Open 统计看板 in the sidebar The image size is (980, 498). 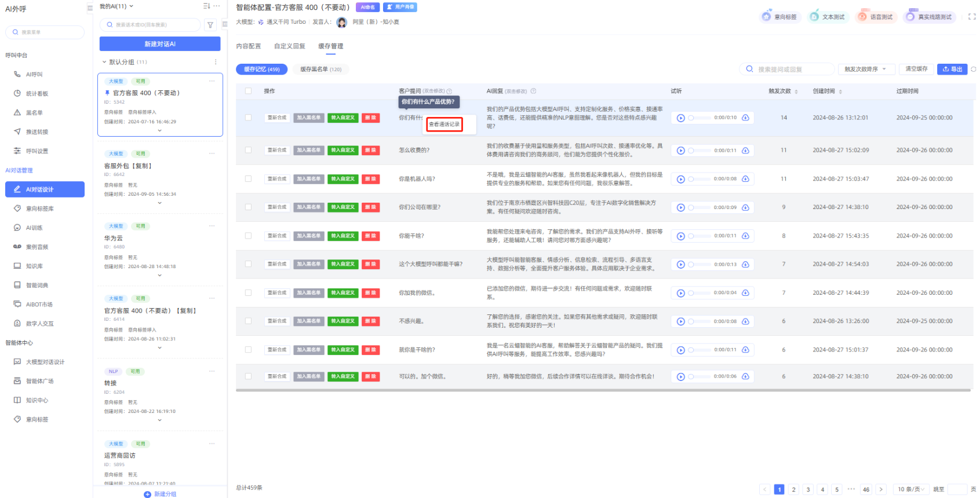37,94
